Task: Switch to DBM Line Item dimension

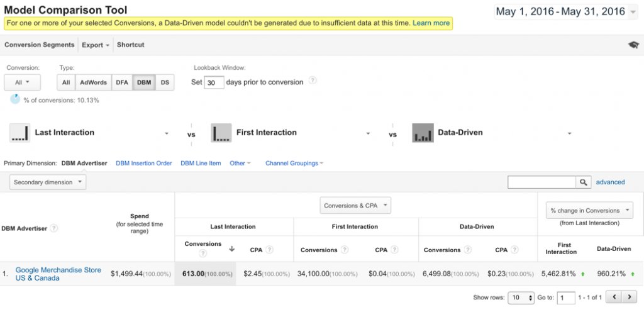Action: [x=201, y=164]
